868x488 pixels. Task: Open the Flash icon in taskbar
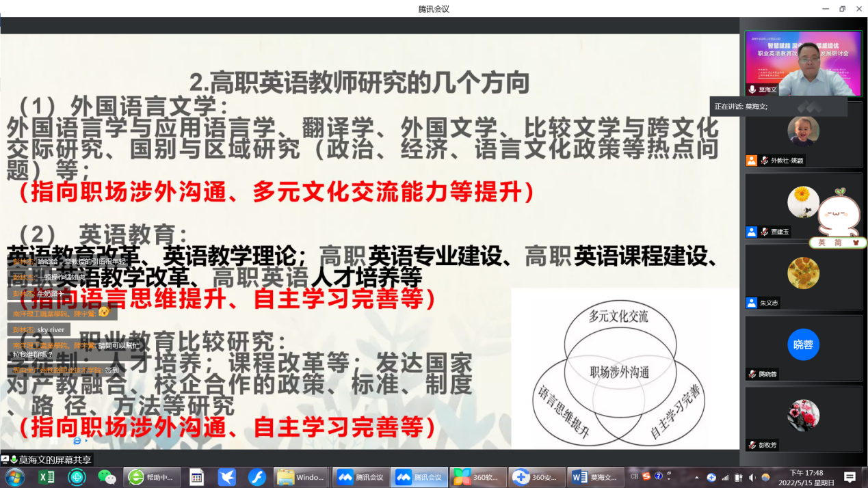pos(257,477)
